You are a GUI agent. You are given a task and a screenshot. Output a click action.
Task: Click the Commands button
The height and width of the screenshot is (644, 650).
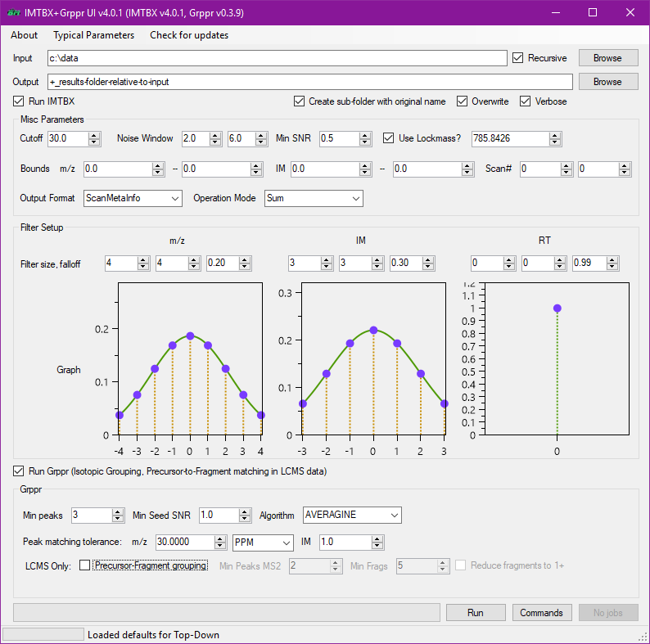coord(542,613)
